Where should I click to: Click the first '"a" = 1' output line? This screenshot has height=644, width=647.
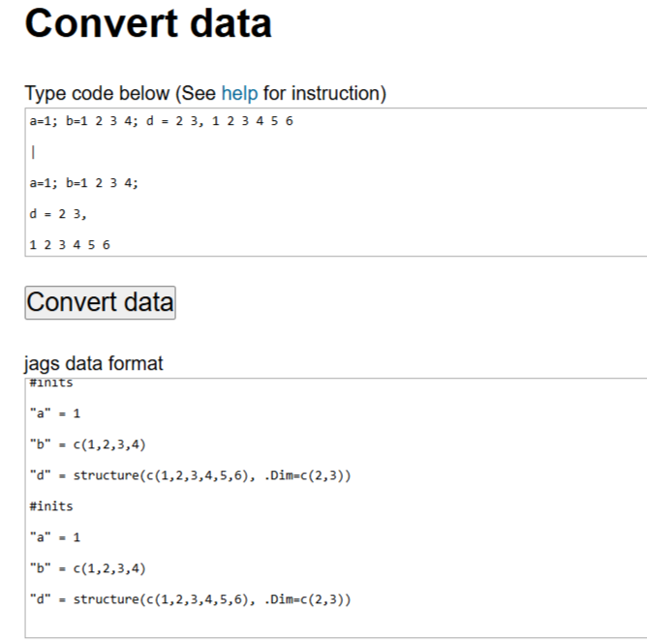click(x=55, y=414)
